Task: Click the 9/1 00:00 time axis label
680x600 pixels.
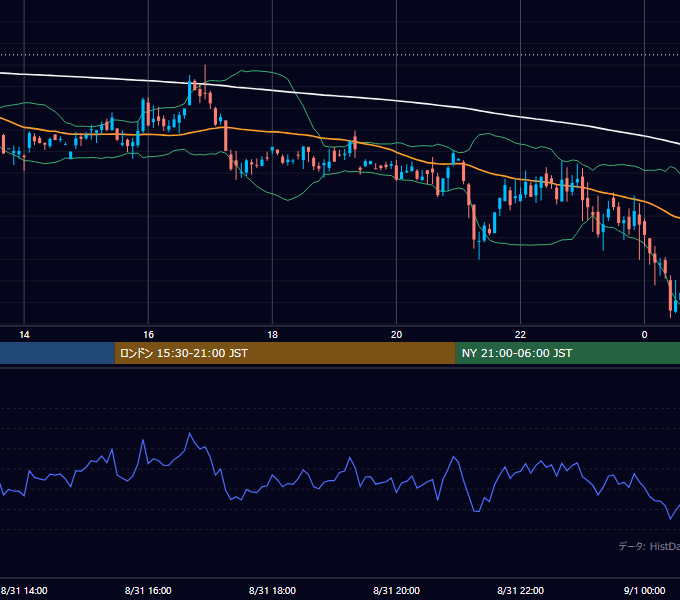Action: coord(644,590)
